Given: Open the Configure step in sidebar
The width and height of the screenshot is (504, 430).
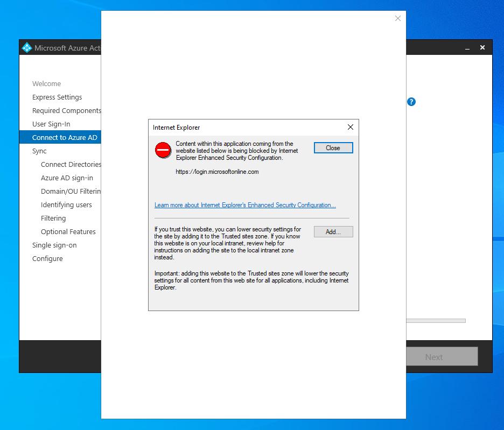Looking at the screenshot, I should [x=47, y=259].
